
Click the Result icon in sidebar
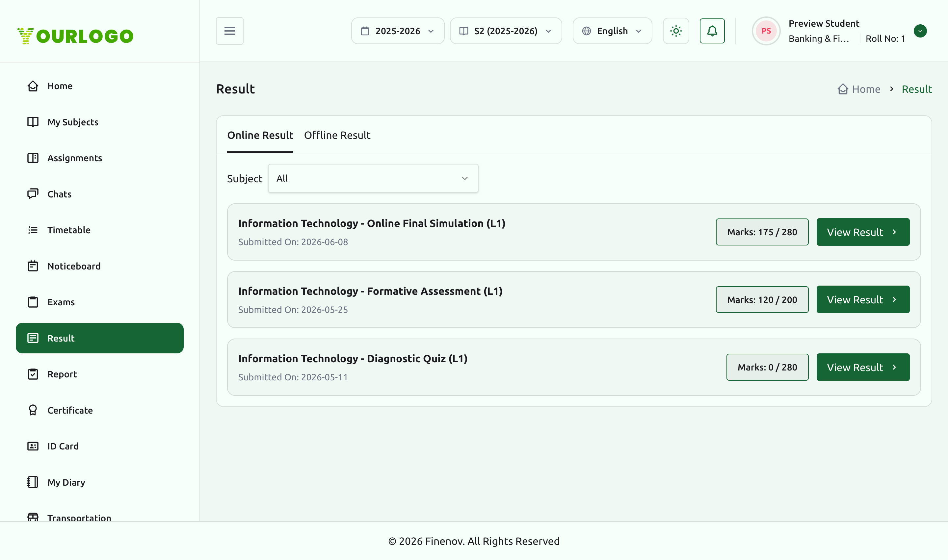[33, 338]
